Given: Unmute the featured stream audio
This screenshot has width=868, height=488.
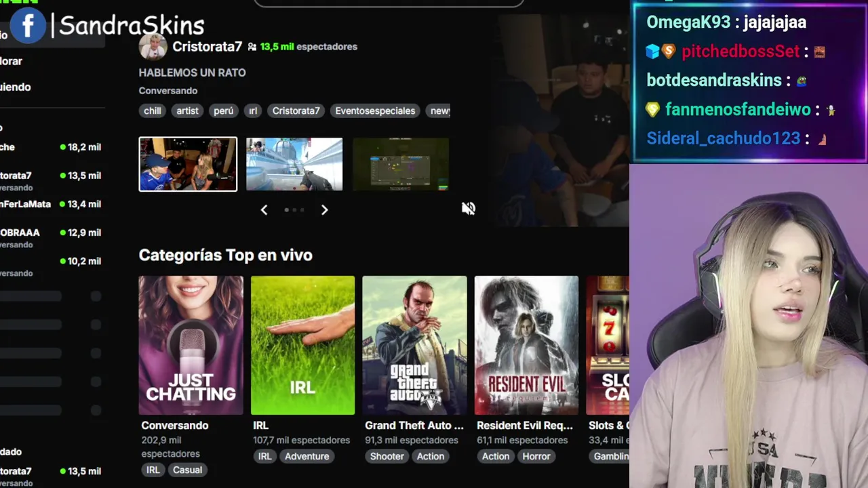Looking at the screenshot, I should tap(468, 208).
